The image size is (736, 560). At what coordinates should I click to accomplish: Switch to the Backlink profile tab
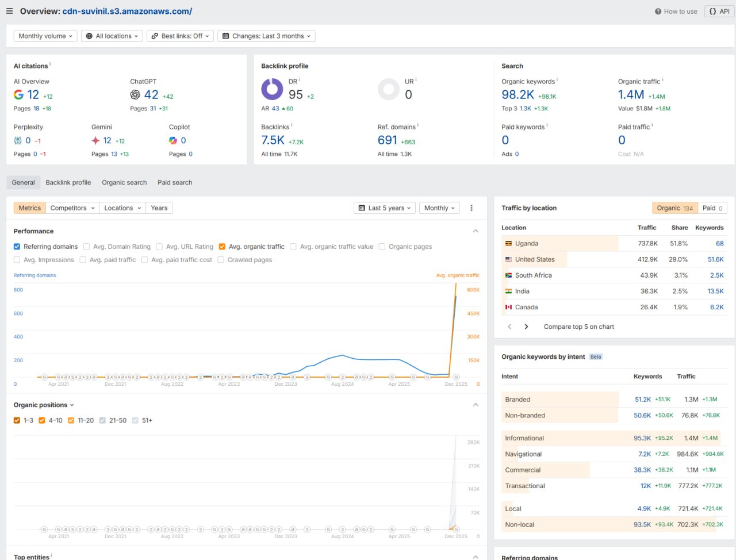click(68, 183)
